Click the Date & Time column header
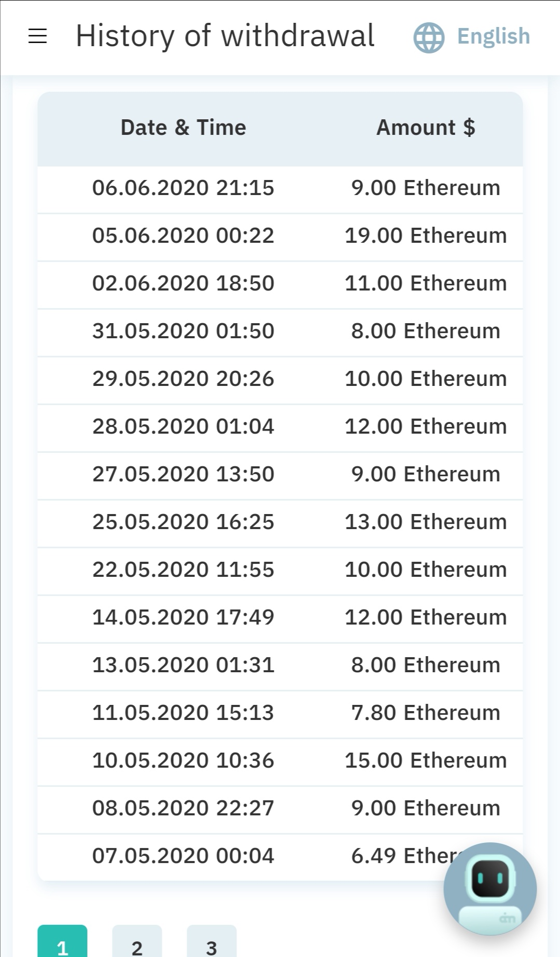This screenshot has width=560, height=957. 183,128
